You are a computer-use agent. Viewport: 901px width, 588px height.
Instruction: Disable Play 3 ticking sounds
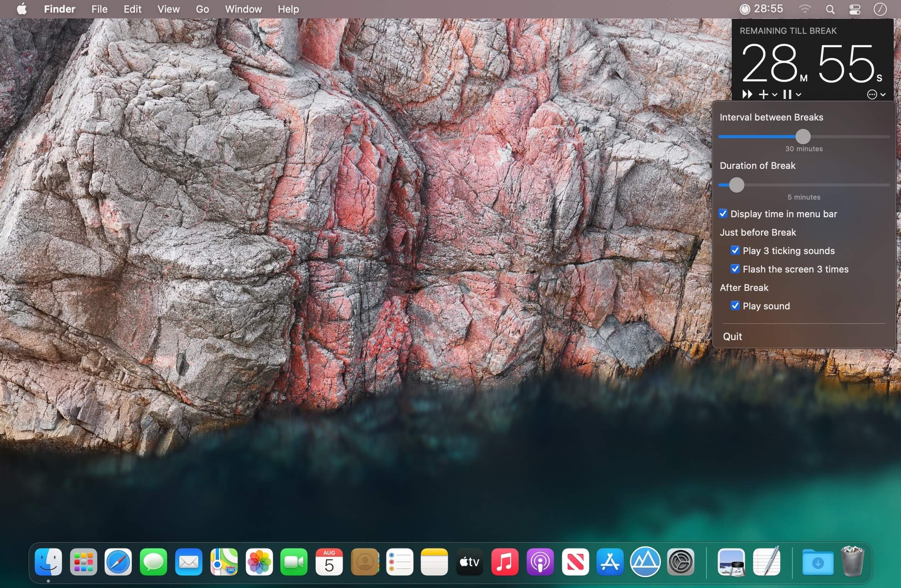coord(735,251)
